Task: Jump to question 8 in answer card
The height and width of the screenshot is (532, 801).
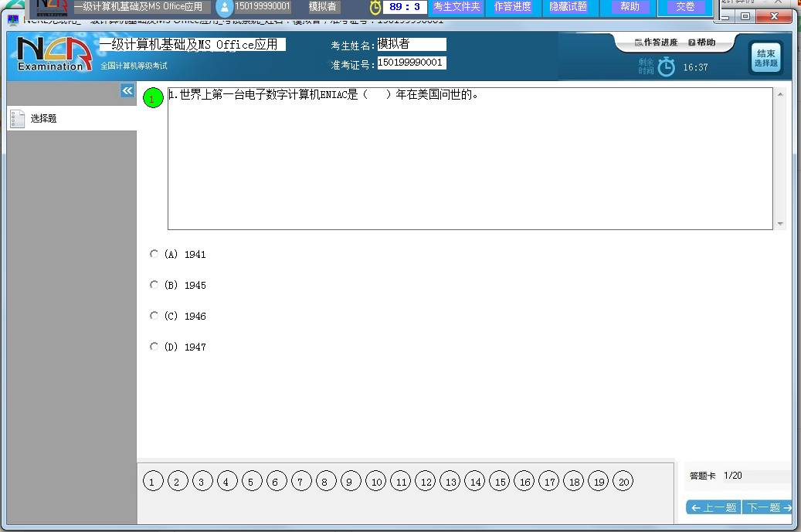Action: coord(326,482)
